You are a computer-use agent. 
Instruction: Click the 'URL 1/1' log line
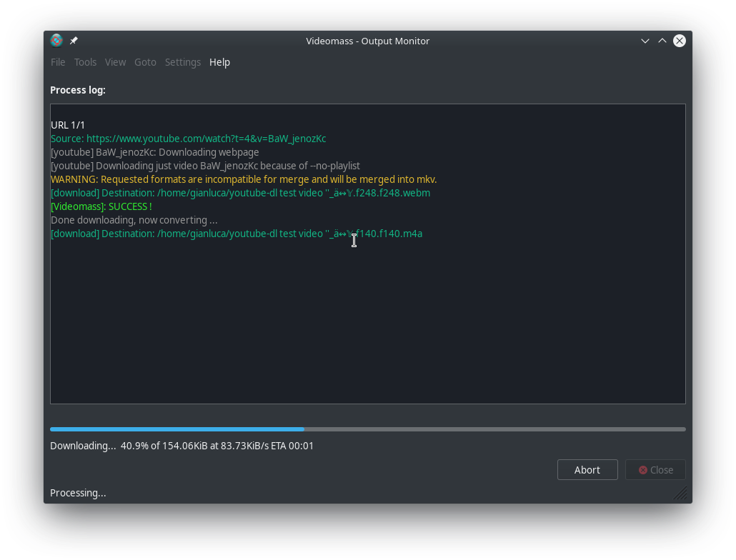(x=68, y=125)
